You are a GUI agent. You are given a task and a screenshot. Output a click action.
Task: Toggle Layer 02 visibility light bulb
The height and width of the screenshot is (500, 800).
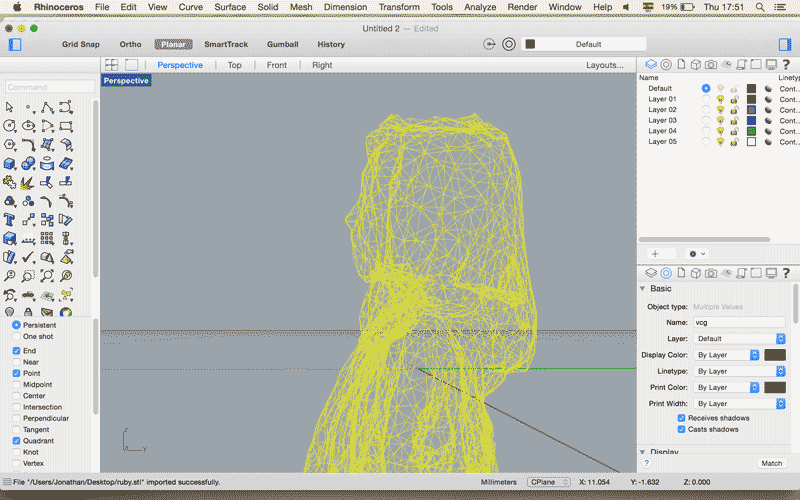(720, 110)
